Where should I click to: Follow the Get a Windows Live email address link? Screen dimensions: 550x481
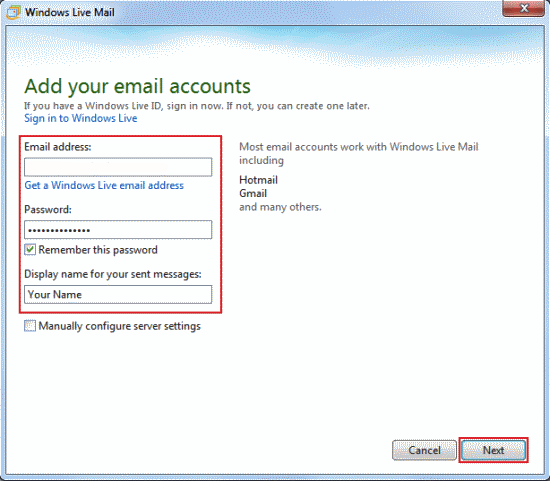104,185
